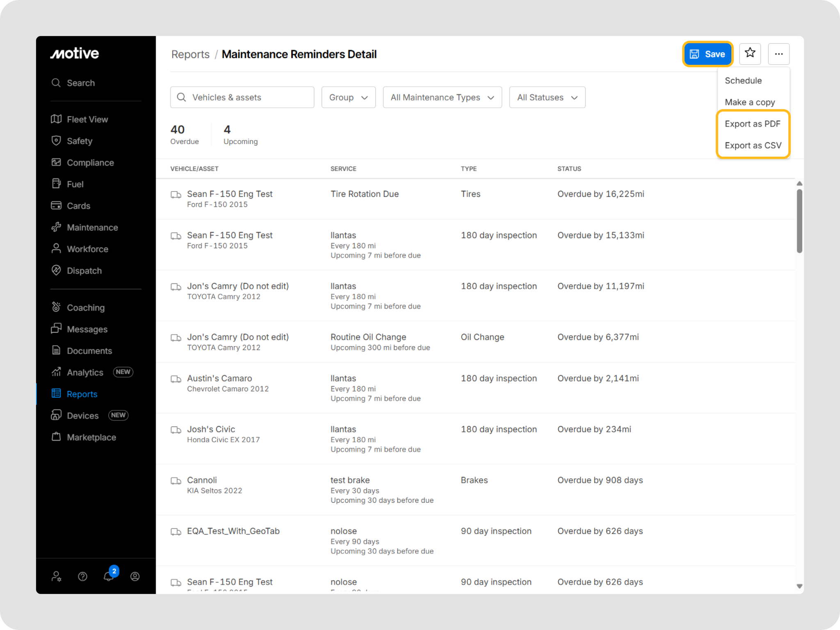
Task: Click the table vertical scrollbar thumb
Action: [799, 221]
